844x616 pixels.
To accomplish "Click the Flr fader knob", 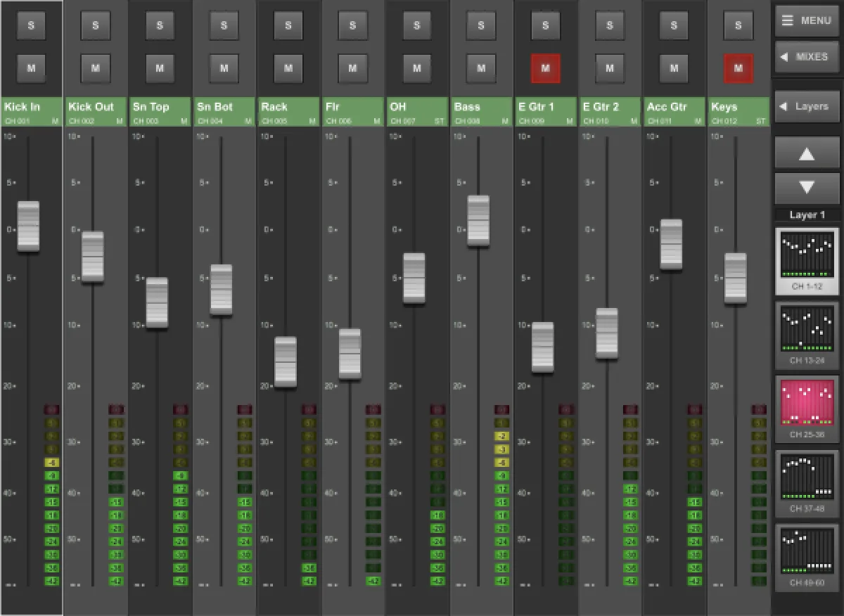I will tap(350, 354).
